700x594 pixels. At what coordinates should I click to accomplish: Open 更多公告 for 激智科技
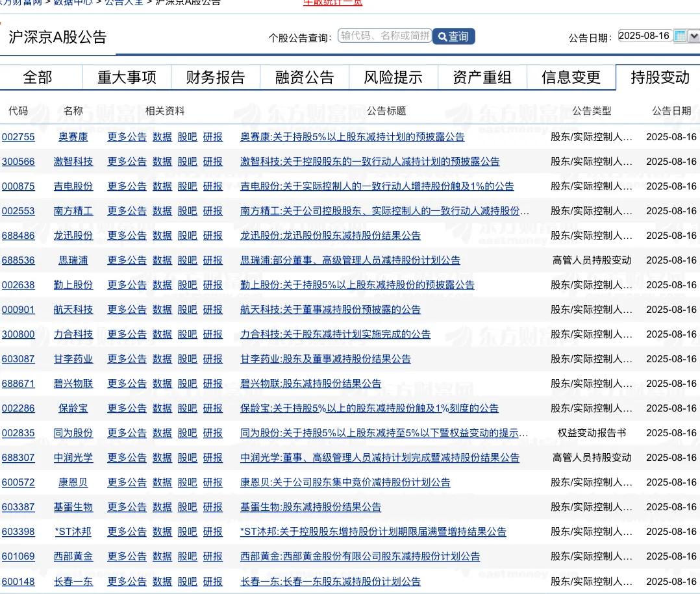[127, 162]
